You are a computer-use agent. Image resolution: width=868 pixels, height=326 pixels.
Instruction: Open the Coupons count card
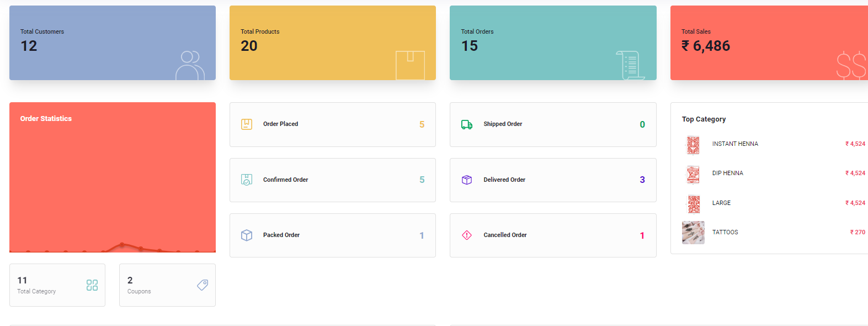(x=167, y=285)
